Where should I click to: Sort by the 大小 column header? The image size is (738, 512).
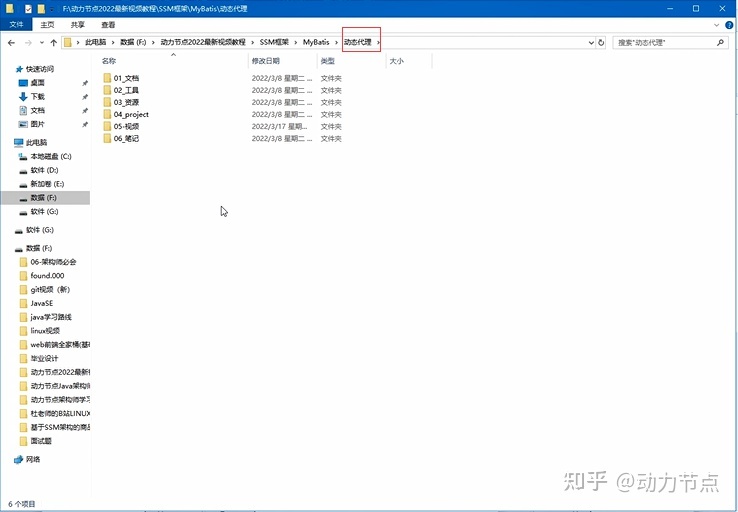[396, 61]
